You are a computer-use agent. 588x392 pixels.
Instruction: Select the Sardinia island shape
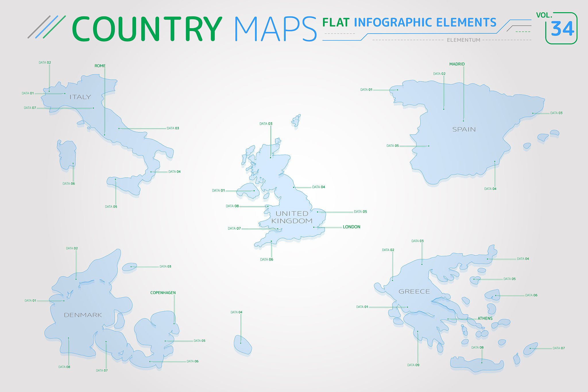(67, 155)
